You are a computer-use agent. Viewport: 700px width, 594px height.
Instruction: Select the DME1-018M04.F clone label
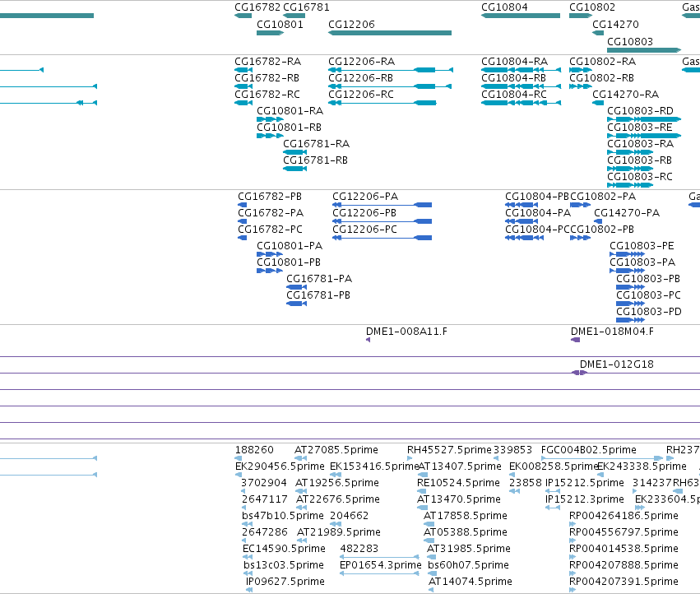pyautogui.click(x=612, y=332)
